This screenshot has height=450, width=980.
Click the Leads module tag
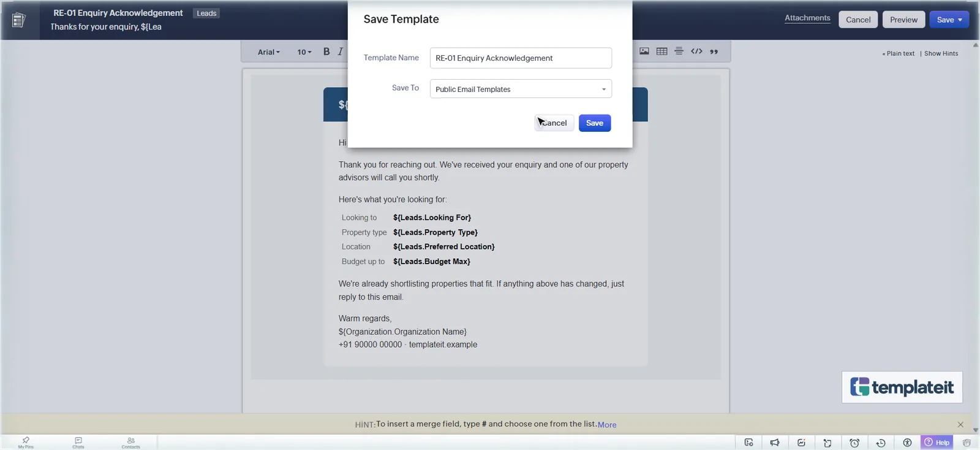tap(206, 13)
